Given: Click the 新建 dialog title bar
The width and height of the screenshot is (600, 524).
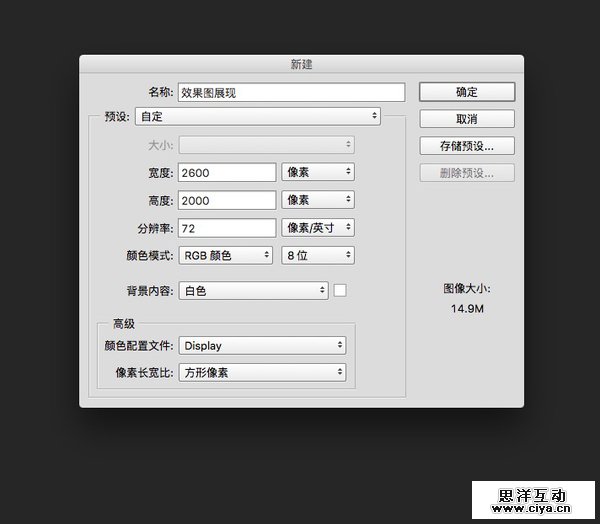Looking at the screenshot, I should tap(300, 64).
